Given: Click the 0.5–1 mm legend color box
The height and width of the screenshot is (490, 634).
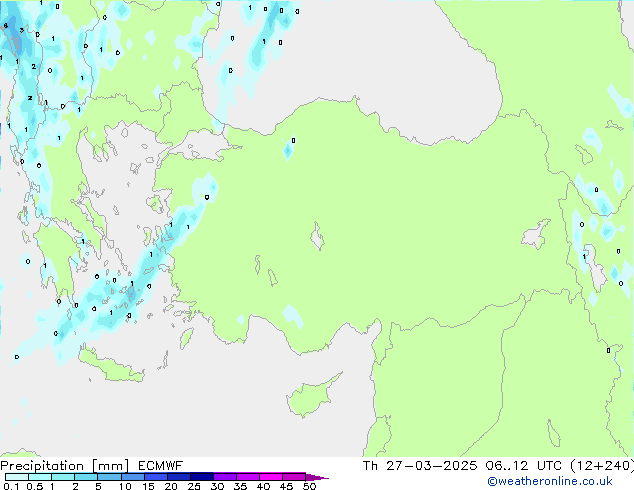Looking at the screenshot, I should tap(40, 477).
